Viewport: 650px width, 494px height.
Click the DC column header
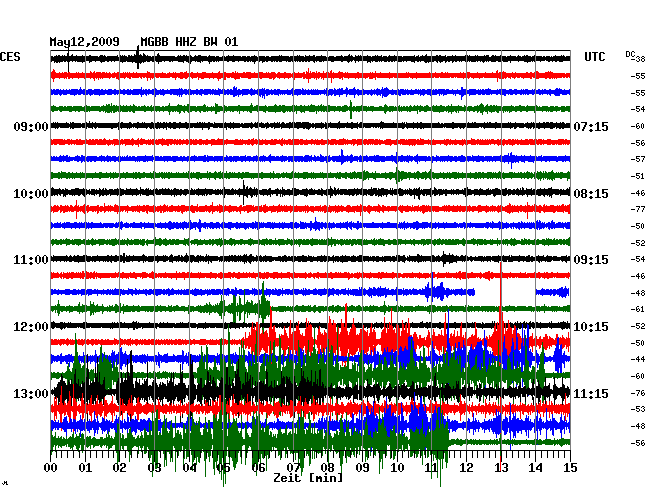pos(630,54)
